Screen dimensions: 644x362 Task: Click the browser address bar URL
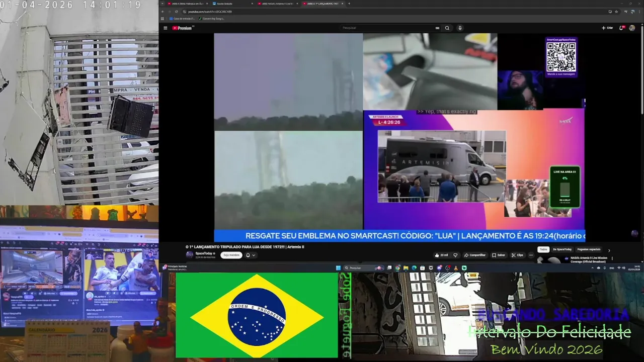pyautogui.click(x=210, y=12)
